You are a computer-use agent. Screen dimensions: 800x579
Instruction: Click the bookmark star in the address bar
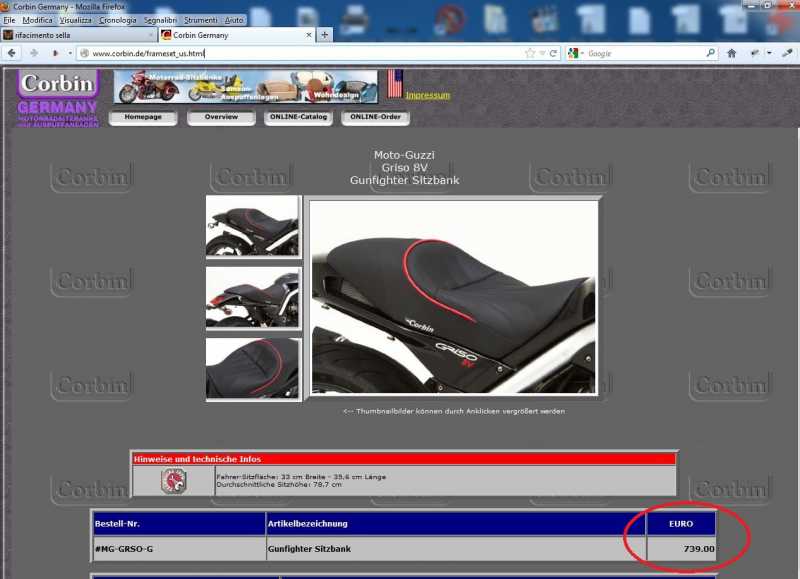pyautogui.click(x=530, y=53)
